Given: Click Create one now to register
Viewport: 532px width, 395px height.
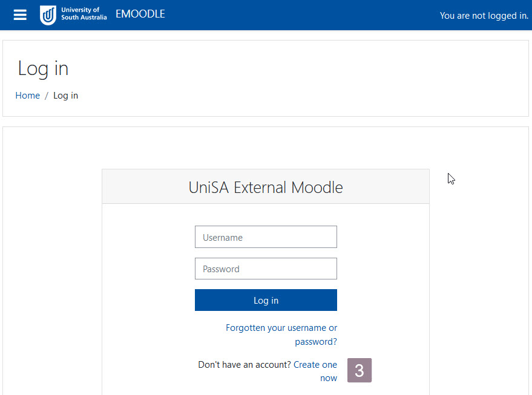Looking at the screenshot, I should click(315, 364).
